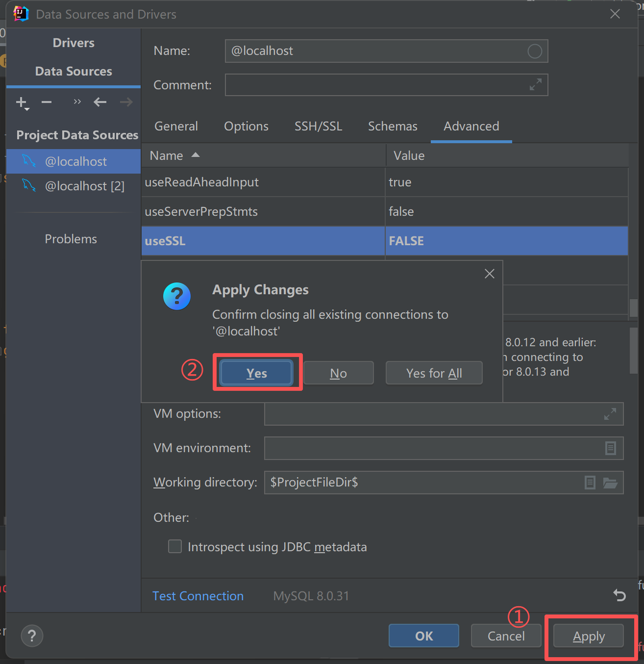Decline with the No button
This screenshot has width=644, height=664.
click(339, 373)
